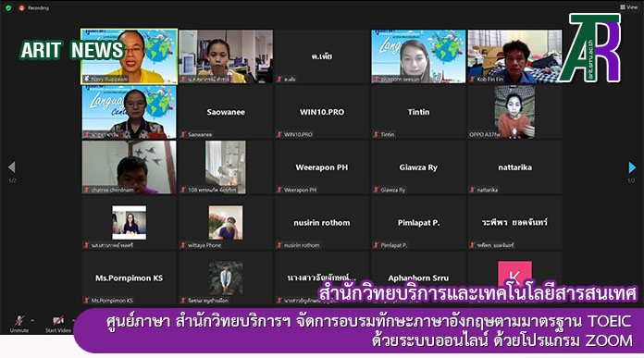Unmute the microphone

pos(19,324)
